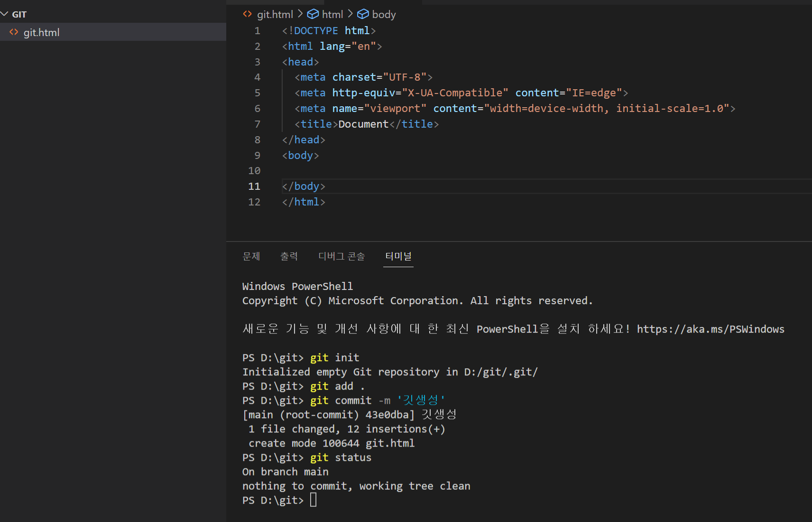Open the https://aka.ms/PSWindows link

point(710,329)
